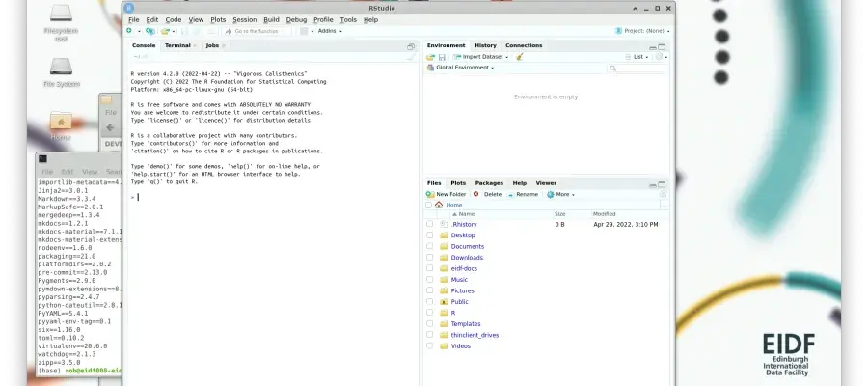Click the Console pane pop-out icon
Screen dimensions: 868x386
coord(411,47)
